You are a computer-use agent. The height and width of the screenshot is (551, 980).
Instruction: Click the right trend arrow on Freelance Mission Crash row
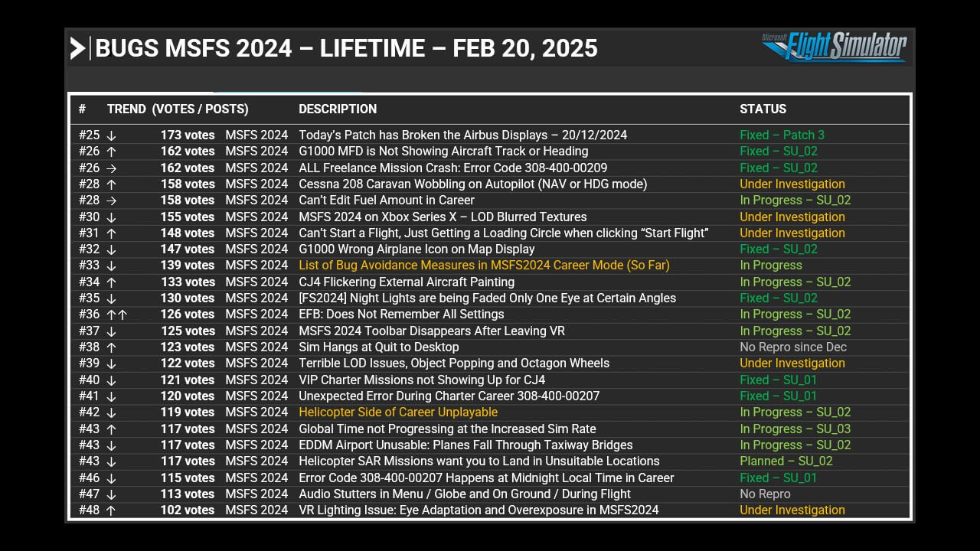pyautogui.click(x=112, y=168)
